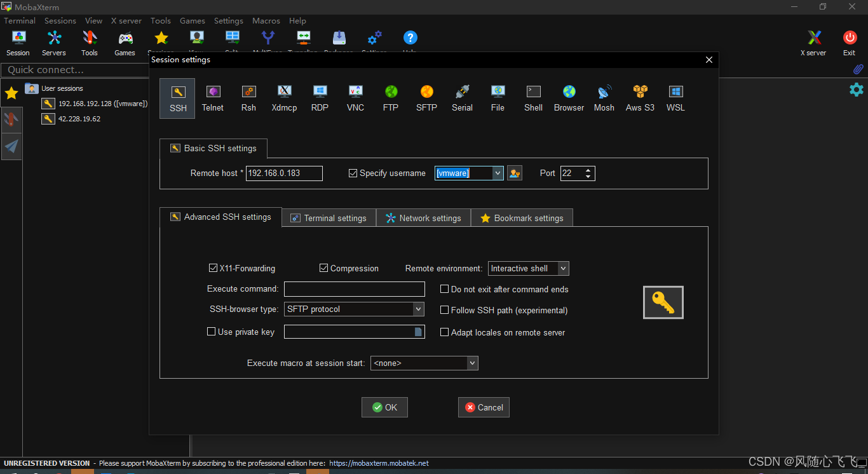Image resolution: width=868 pixels, height=474 pixels.
Task: Pick the VNC session type
Action: coord(355,98)
